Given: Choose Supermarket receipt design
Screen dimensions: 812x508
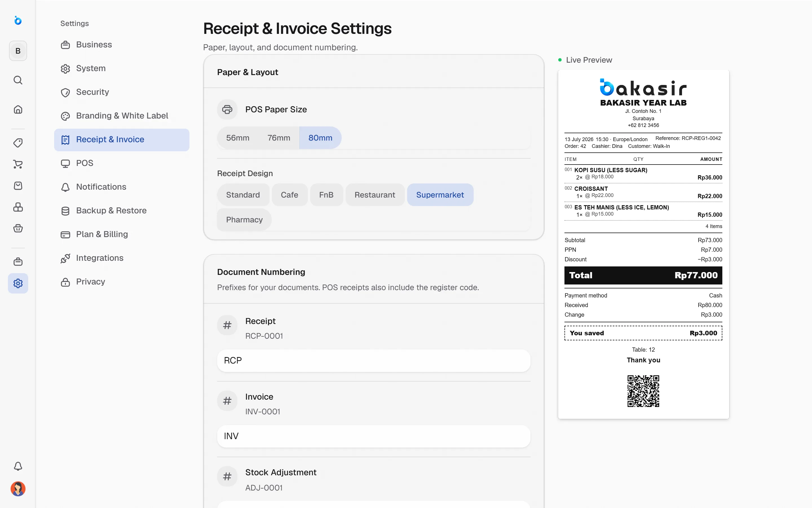Looking at the screenshot, I should coord(440,195).
